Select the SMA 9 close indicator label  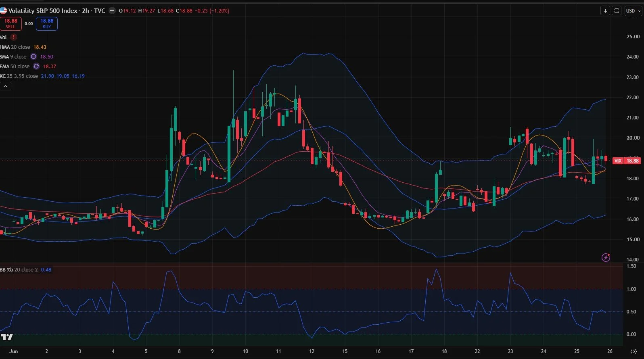13,57
